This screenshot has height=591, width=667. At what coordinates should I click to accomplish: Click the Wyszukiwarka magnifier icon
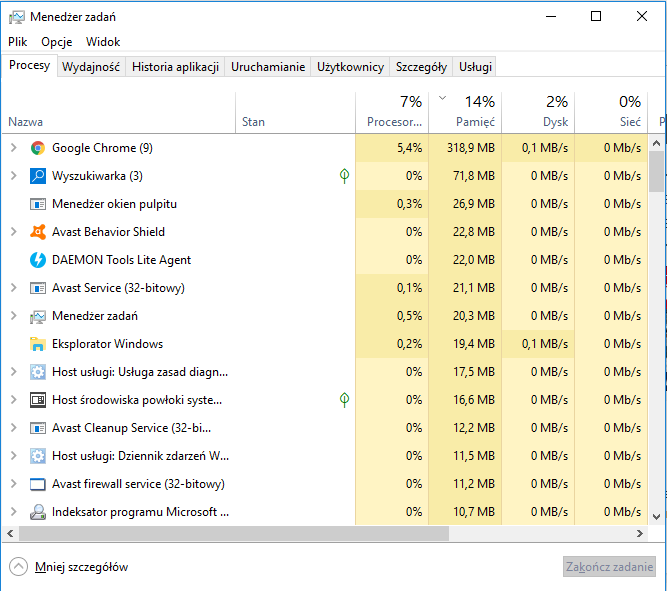tap(38, 176)
